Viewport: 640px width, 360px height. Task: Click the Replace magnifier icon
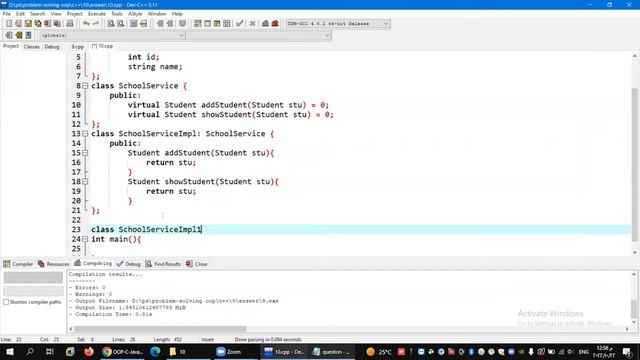click(x=120, y=24)
